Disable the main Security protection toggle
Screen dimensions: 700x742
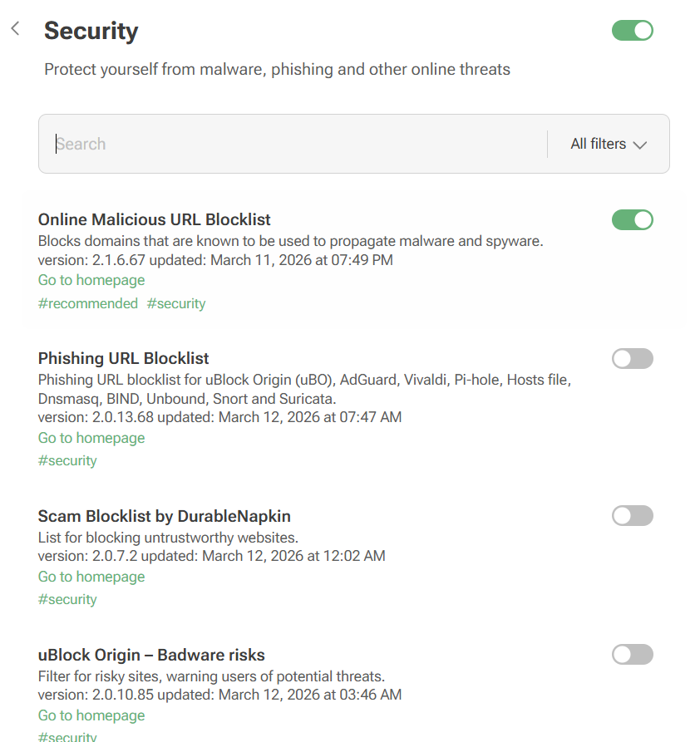[x=632, y=30]
